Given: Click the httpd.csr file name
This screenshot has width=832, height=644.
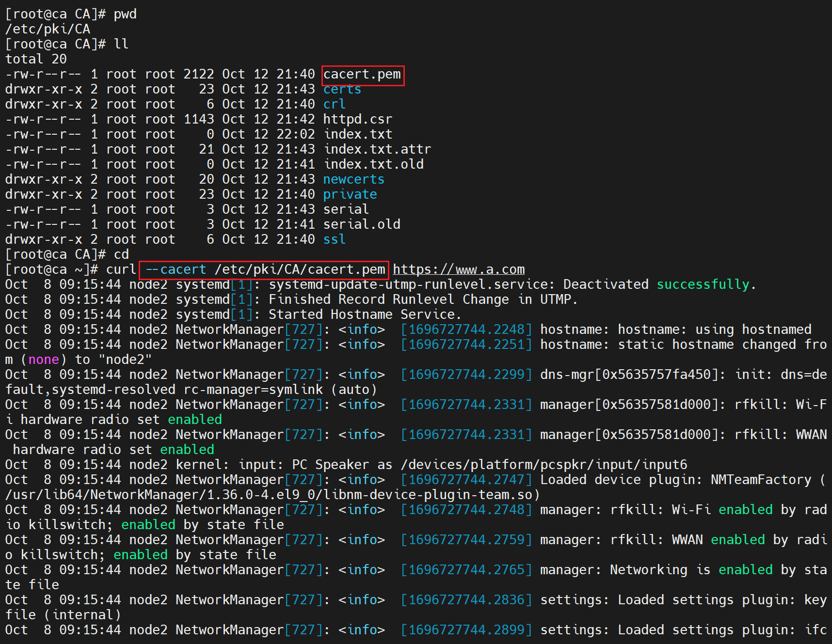Looking at the screenshot, I should (x=357, y=119).
